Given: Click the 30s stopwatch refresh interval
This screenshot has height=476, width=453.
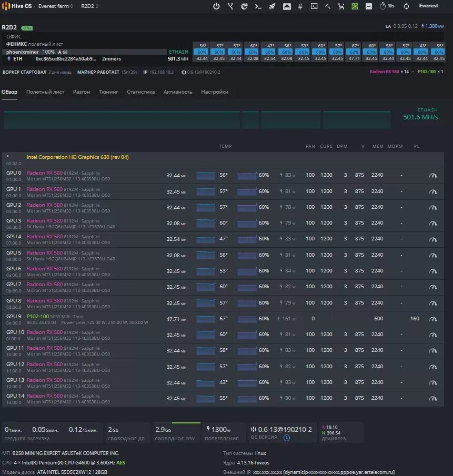Looking at the screenshot, I should coord(387,6).
